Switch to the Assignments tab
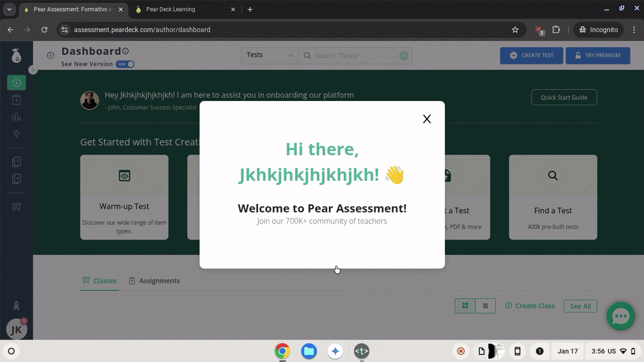This screenshot has height=362, width=644. [155, 281]
